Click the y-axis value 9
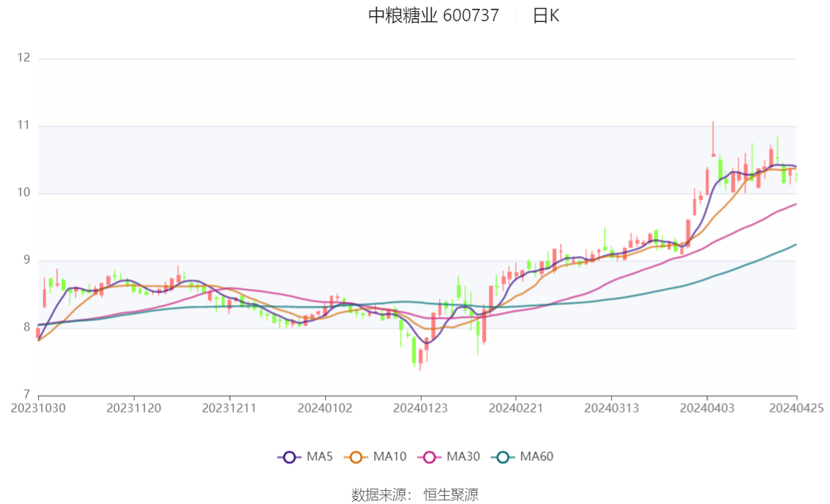The width and height of the screenshot is (830, 504). coord(26,260)
